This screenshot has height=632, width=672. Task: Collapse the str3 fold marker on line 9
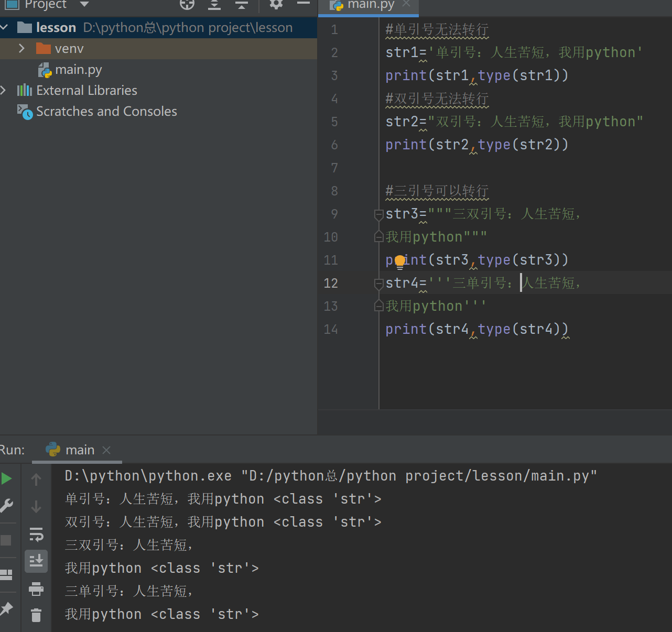(x=378, y=214)
